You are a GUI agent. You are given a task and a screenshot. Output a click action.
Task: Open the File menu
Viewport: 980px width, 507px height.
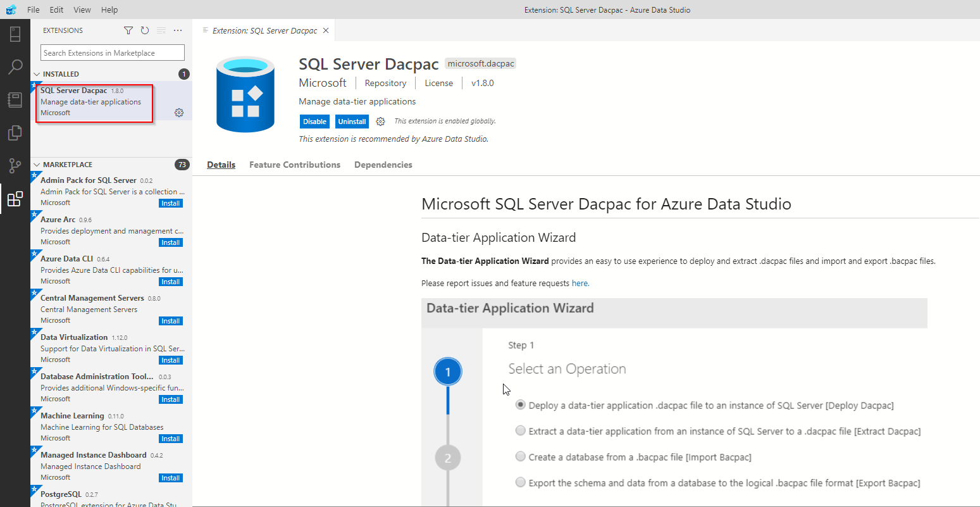click(x=34, y=9)
